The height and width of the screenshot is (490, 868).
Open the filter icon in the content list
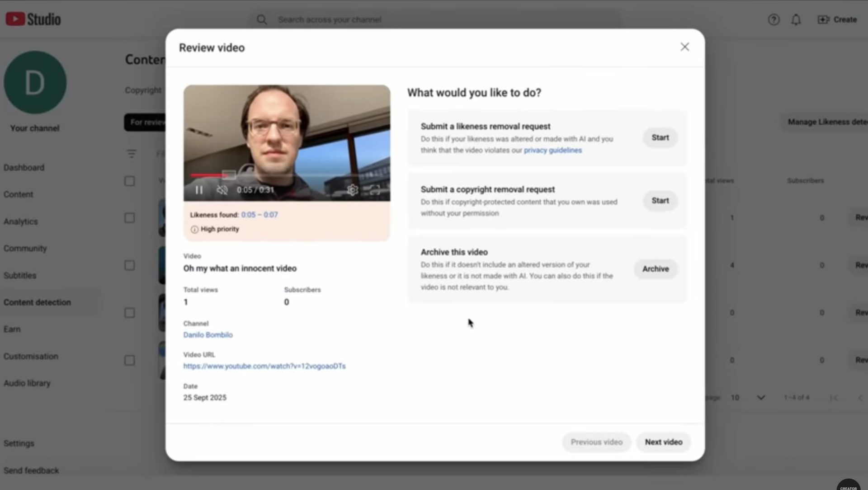[x=132, y=154]
